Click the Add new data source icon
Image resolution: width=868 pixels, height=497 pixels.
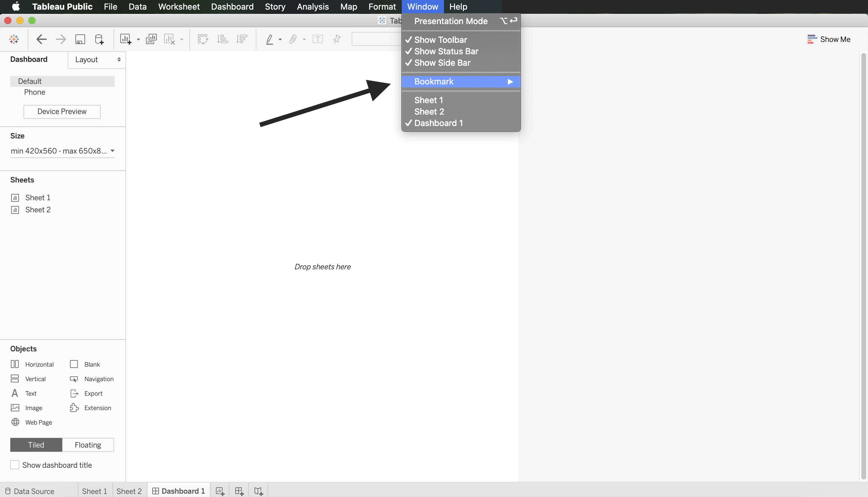(x=99, y=39)
